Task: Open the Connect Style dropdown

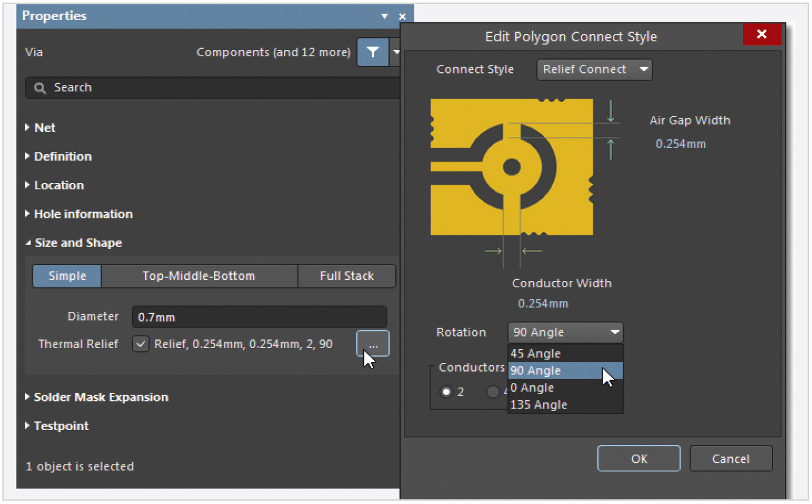Action: point(594,69)
